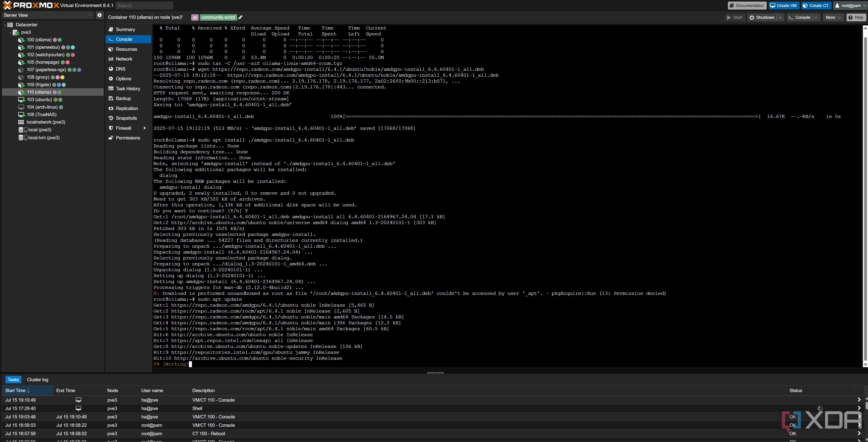
Task: Collapse the Datacenter tree node
Action: 5,24
